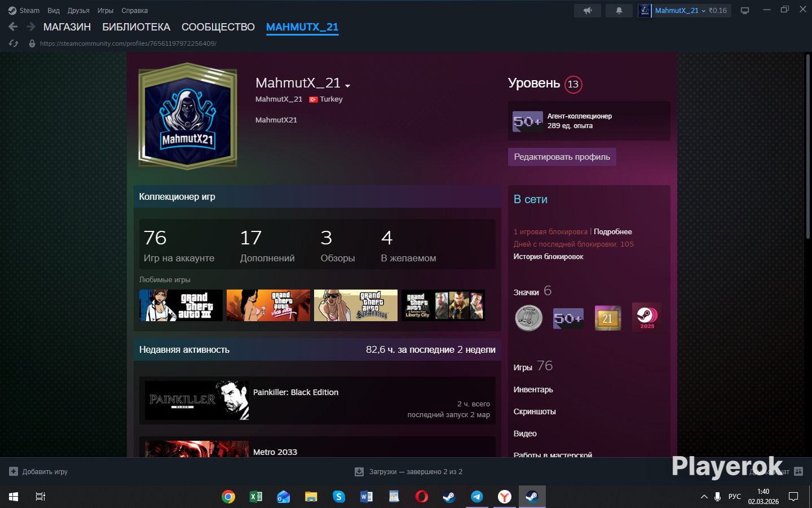This screenshot has height=508, width=812.
Task: Open the Видео link
Action: pyautogui.click(x=525, y=433)
